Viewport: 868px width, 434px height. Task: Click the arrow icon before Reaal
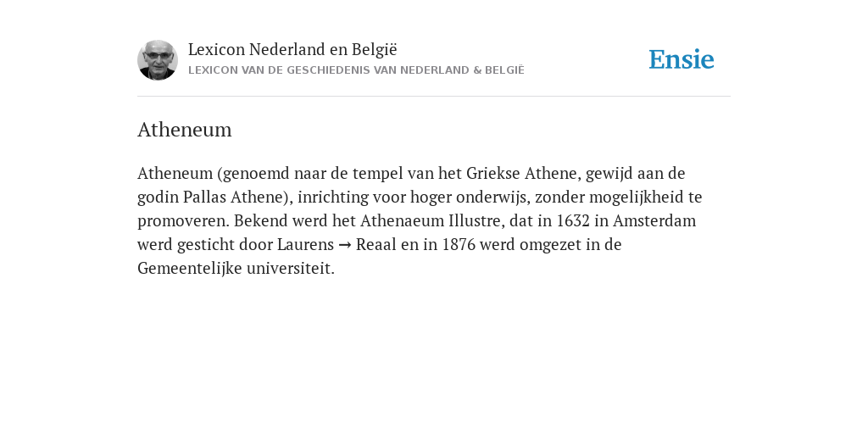(x=344, y=245)
